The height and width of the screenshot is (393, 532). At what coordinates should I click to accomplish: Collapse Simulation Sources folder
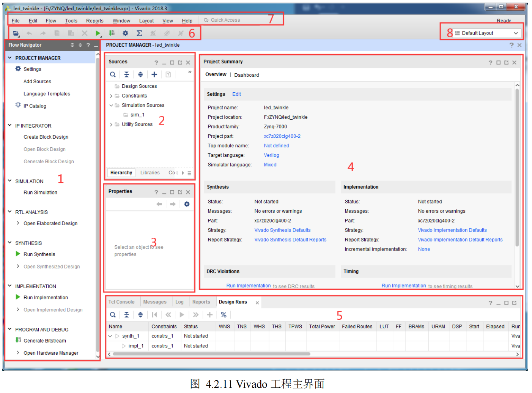pos(111,105)
